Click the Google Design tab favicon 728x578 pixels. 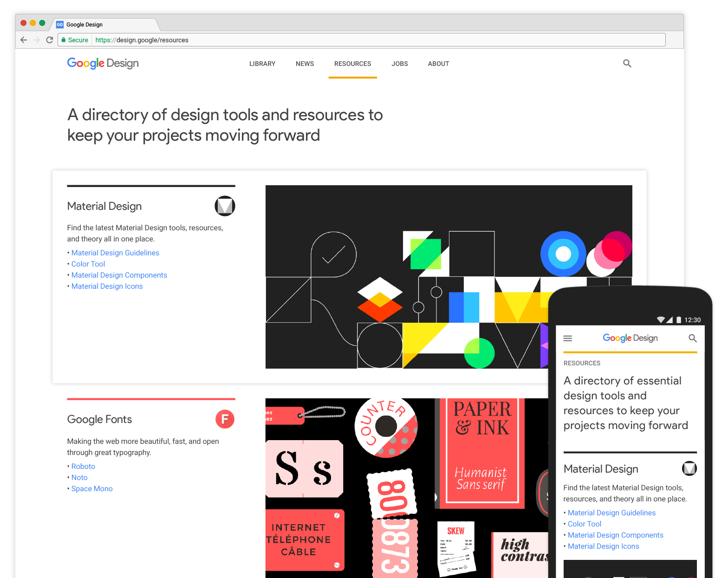point(60,25)
